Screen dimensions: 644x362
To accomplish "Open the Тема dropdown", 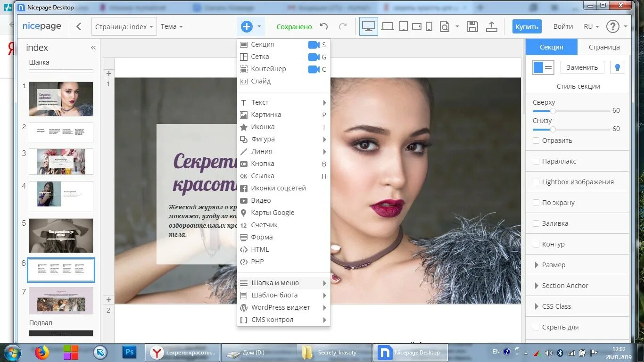I will [172, 27].
